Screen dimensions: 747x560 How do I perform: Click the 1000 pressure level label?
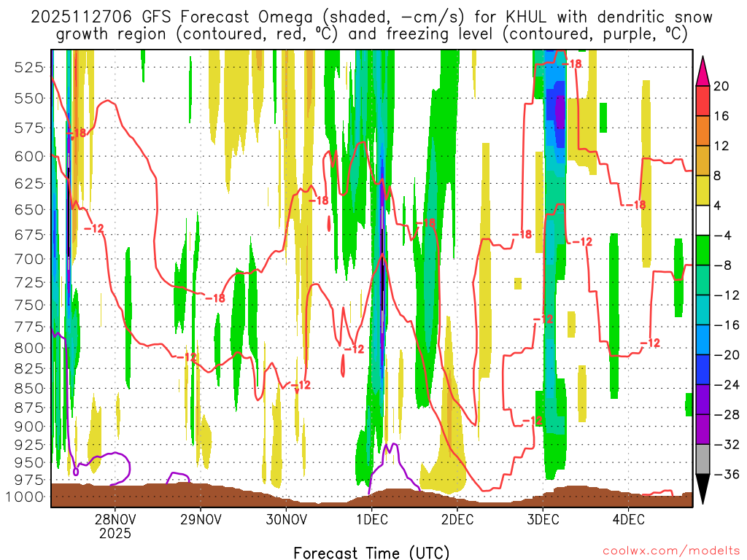point(27,497)
